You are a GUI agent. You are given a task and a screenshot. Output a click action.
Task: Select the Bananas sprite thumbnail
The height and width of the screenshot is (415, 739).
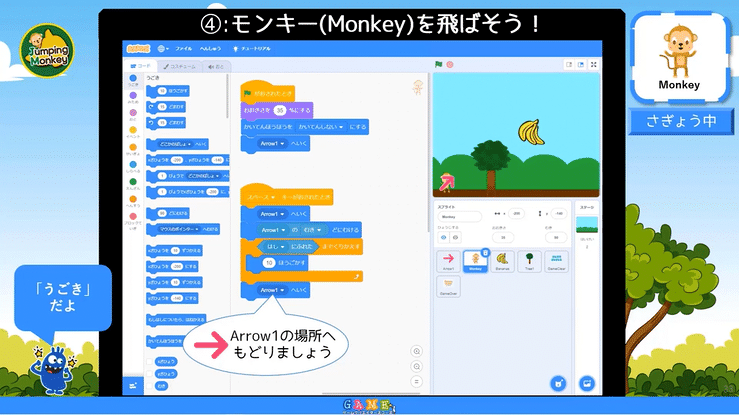pyautogui.click(x=502, y=261)
